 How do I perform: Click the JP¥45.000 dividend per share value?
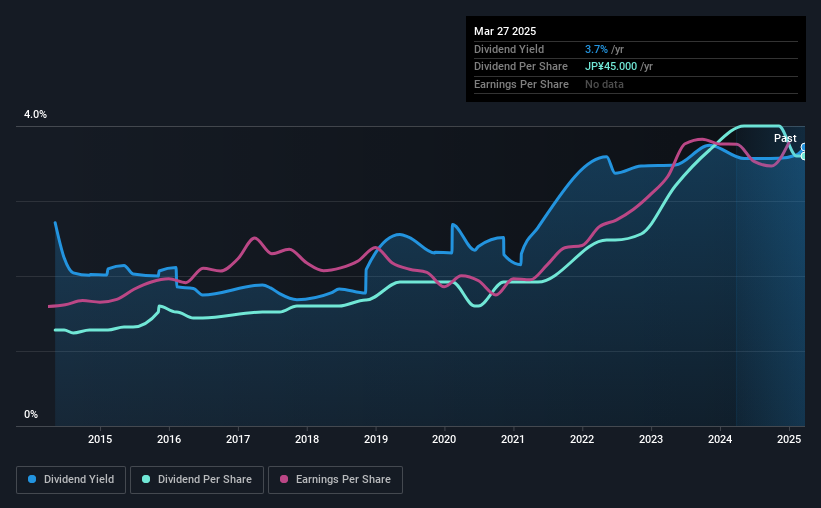611,67
